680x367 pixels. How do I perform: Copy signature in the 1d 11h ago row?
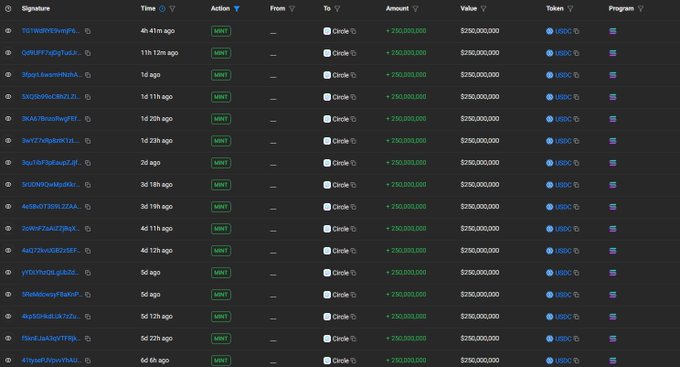[x=88, y=97]
